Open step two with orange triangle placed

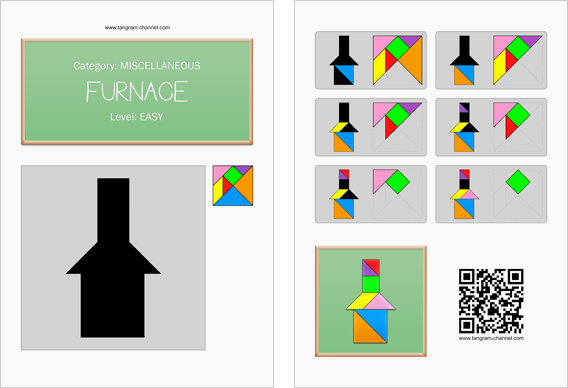coord(491,60)
